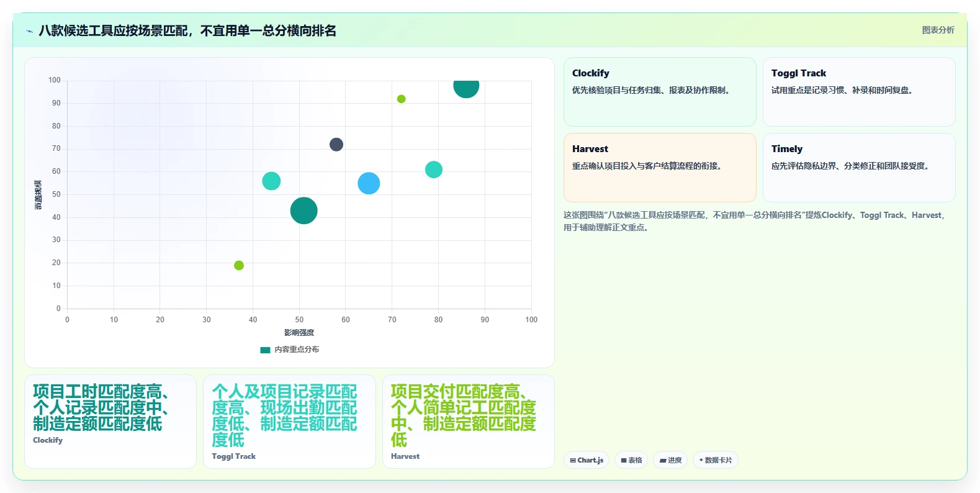Click the text 优先核验项目与任务归集
Viewport: 980px width, 493px height.
tap(652, 90)
